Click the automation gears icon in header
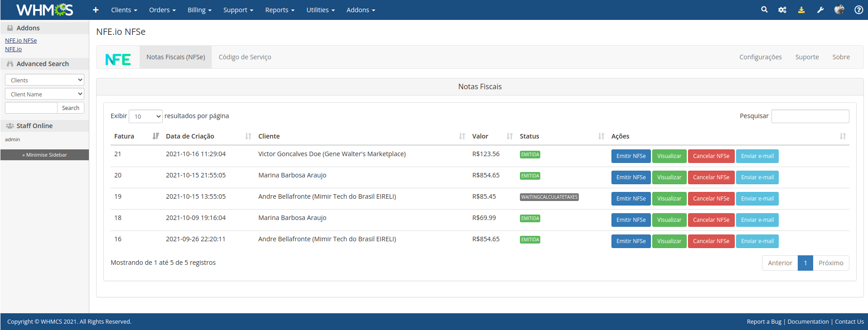This screenshot has width=868, height=330. tap(782, 10)
